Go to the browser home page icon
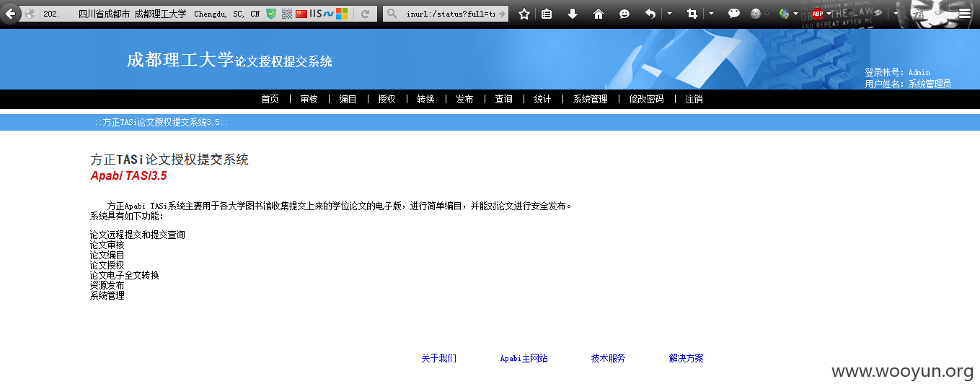Screen dimensions: 980x392 pos(599,14)
